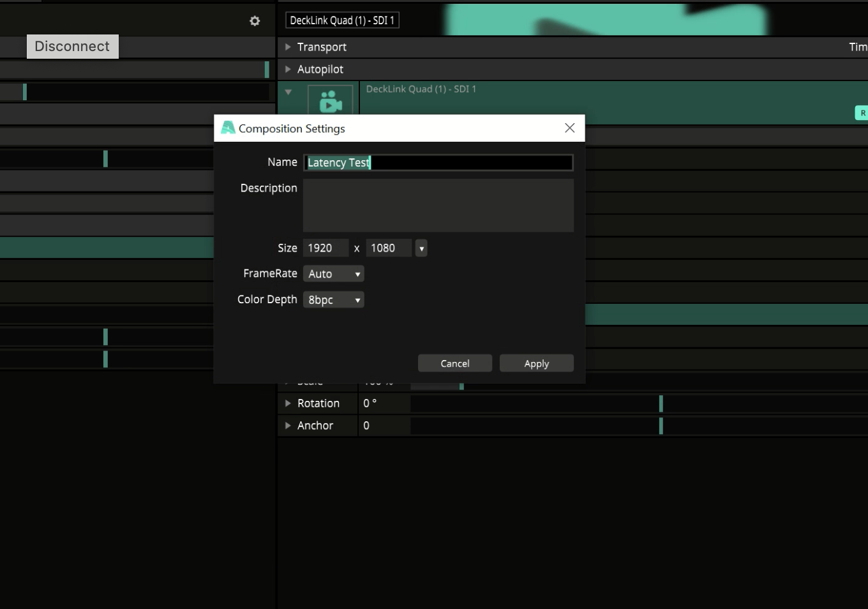Click the camera icon on DeckLink layer
Screen dimensions: 868x609
[x=330, y=101]
